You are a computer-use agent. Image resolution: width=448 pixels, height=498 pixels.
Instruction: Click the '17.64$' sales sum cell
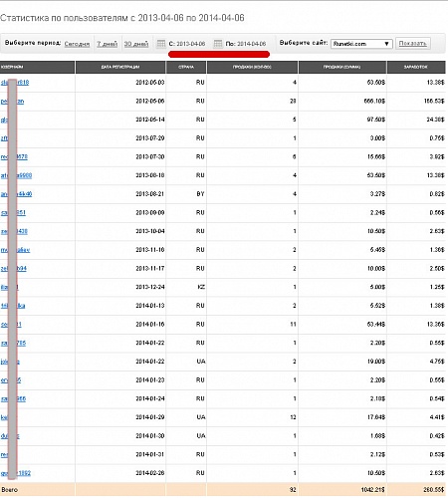(376, 417)
